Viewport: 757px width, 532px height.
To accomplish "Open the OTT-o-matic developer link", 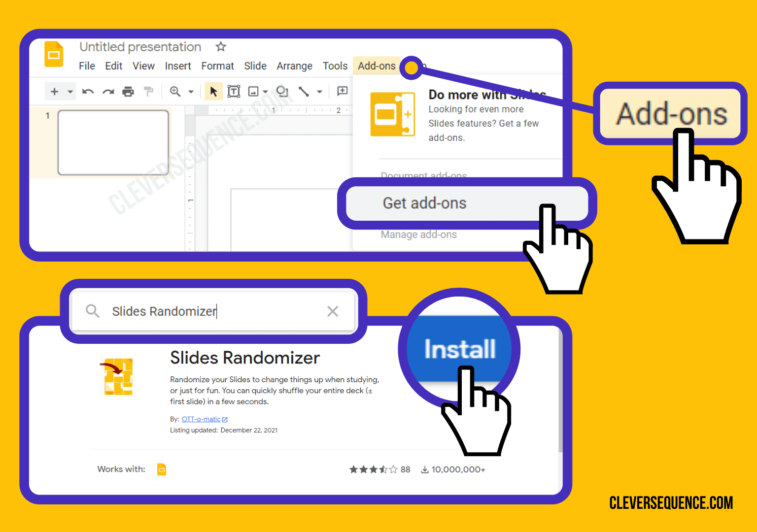I will pyautogui.click(x=201, y=419).
